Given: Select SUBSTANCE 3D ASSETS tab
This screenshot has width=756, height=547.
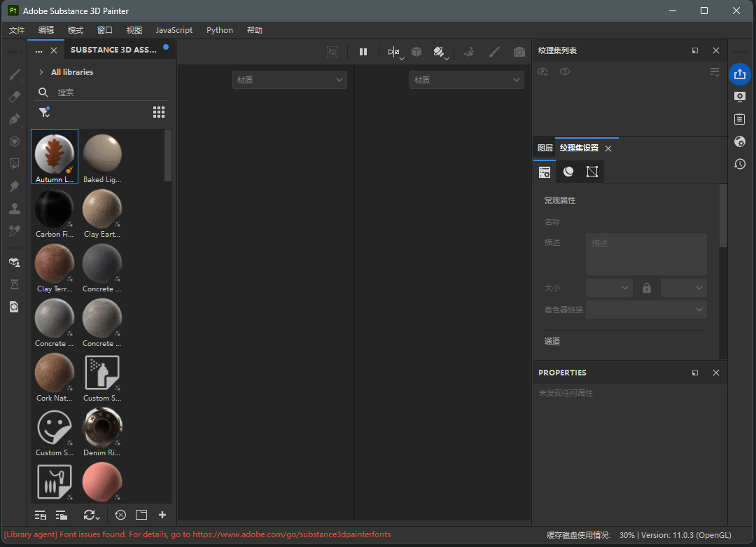Looking at the screenshot, I should pyautogui.click(x=113, y=50).
